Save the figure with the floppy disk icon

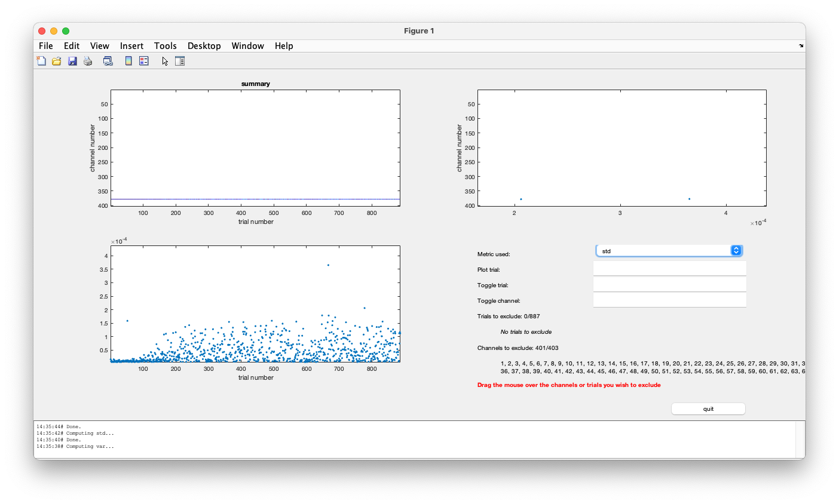(72, 61)
